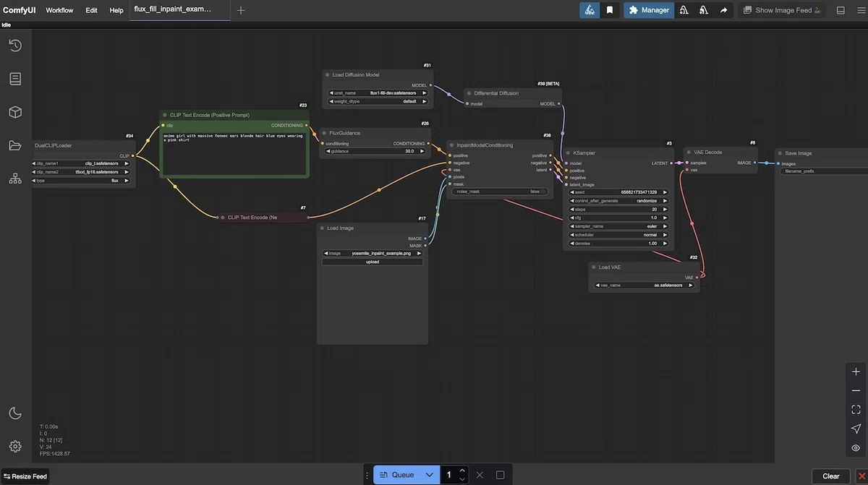Screen dimensions: 868x485
Task: Open the queue history sidebar panel
Action: tap(15, 46)
